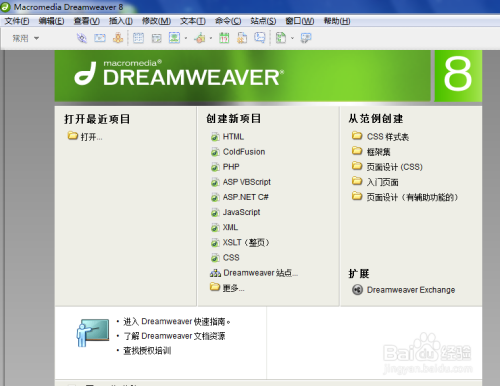Click the folder icon beside CSS 样式表
The height and width of the screenshot is (386, 500).
[x=357, y=136]
